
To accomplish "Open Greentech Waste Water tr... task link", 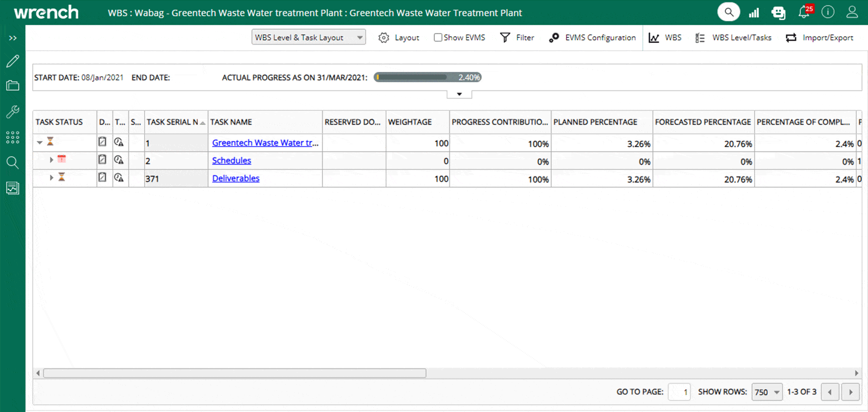I will tap(265, 143).
